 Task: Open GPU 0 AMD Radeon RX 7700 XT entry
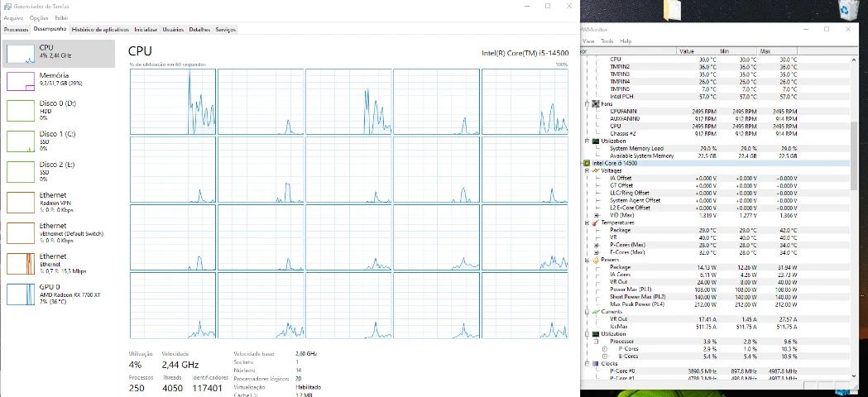(59, 294)
